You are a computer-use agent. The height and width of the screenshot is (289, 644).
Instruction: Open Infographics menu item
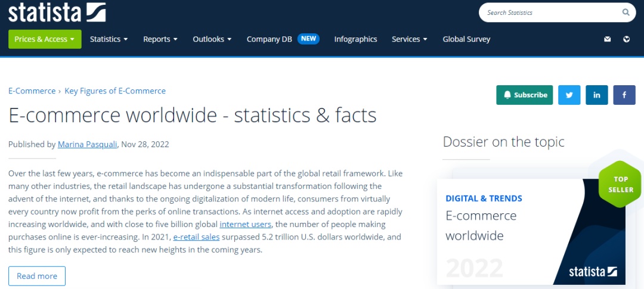point(355,39)
